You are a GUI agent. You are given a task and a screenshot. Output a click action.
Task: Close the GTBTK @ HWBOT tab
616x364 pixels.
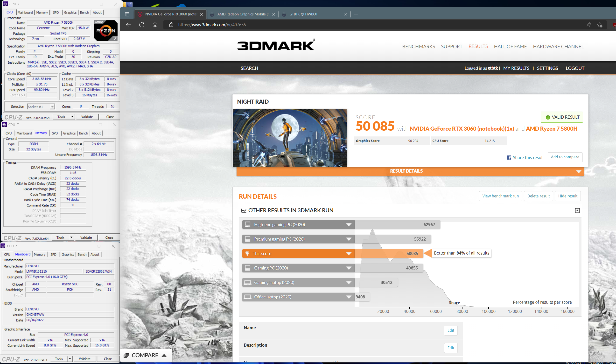346,14
